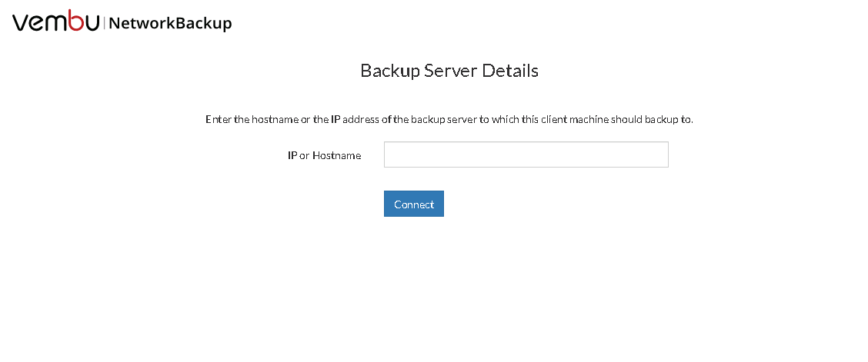The image size is (868, 362).
Task: Click the word 'Backup' in page heading
Action: [389, 71]
